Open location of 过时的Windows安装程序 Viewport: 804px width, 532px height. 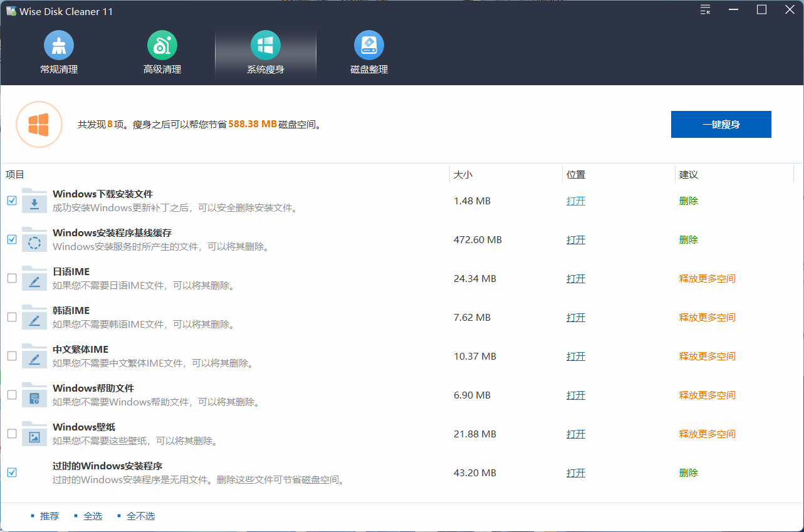pos(576,473)
